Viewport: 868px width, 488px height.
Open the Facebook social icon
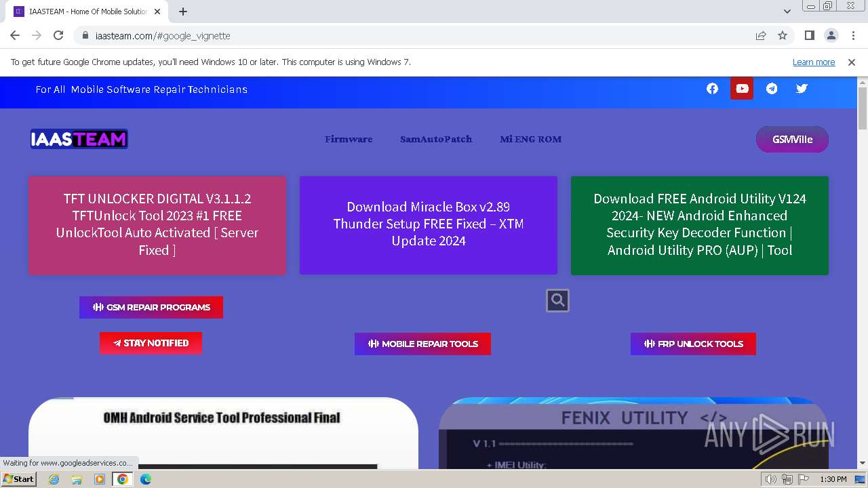point(712,89)
